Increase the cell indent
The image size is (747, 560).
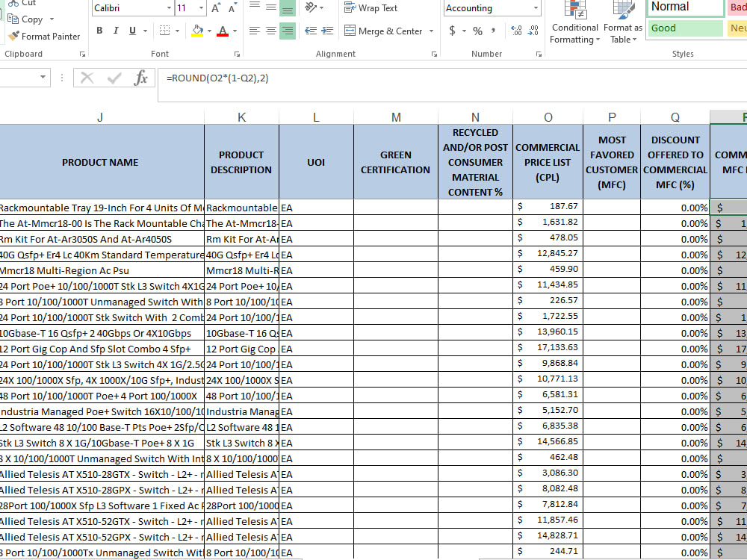327,31
